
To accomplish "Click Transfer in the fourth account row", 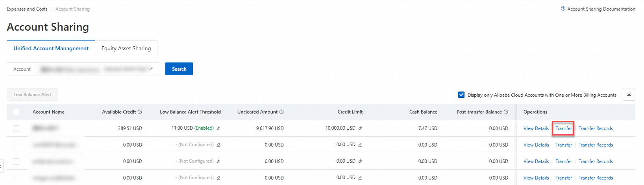I will click(564, 178).
